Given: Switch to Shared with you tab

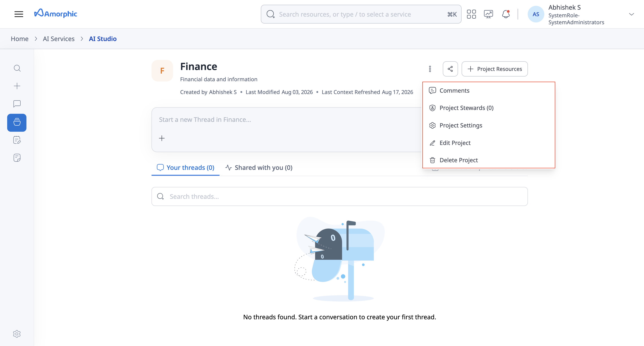Looking at the screenshot, I should coord(259,167).
